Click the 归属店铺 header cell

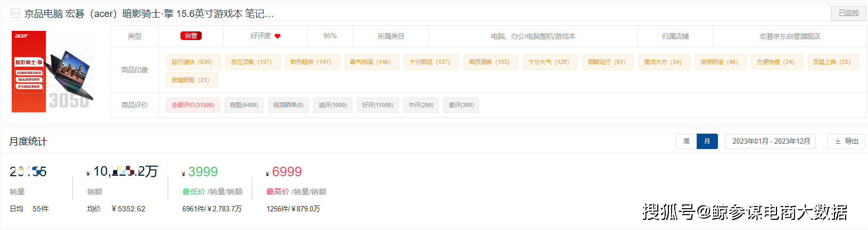(x=675, y=36)
